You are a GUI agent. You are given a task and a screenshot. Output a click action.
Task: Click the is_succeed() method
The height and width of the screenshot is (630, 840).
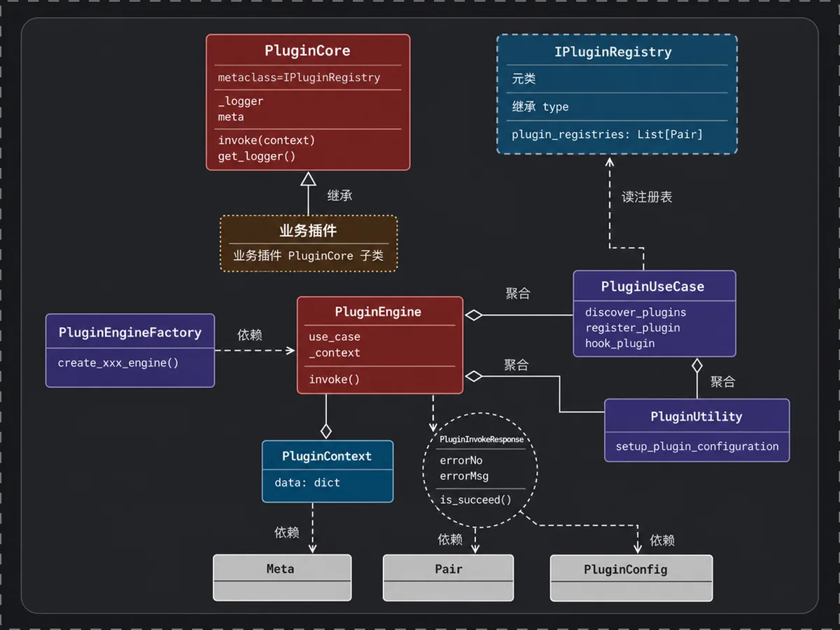tap(475, 500)
